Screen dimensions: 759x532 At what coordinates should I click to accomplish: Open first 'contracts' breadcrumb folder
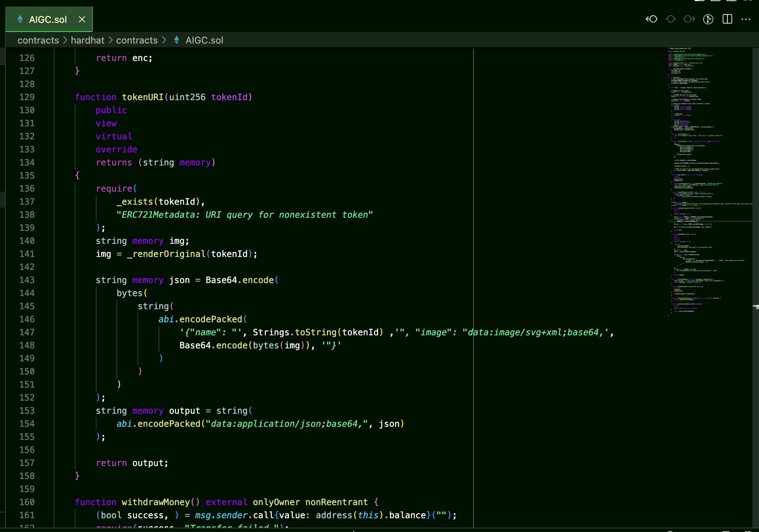[x=38, y=40]
